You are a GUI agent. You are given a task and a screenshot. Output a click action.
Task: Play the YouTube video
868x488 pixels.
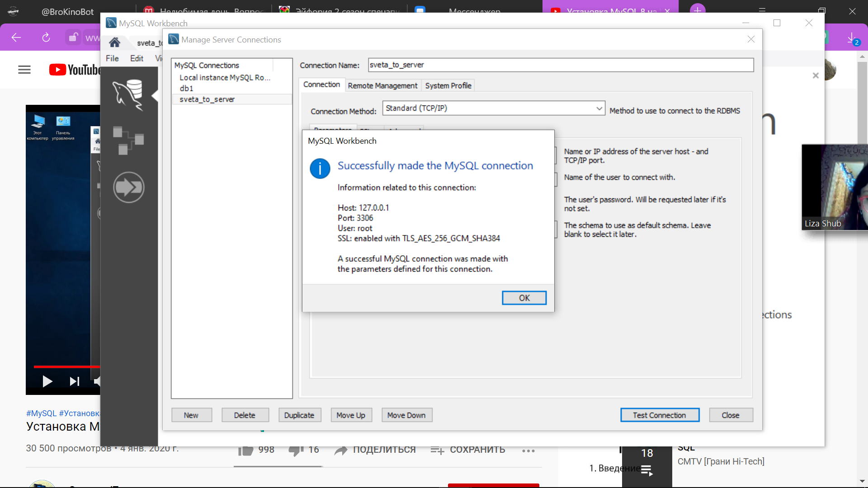47,381
